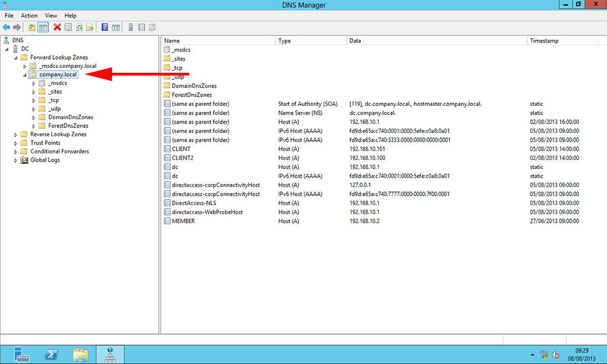The image size is (607, 364).
Task: Refresh the view with the green arrow icon
Action: (x=79, y=28)
